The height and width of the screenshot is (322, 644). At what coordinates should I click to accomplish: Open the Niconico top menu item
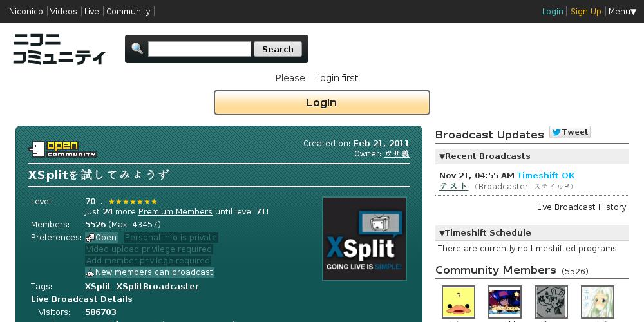click(x=26, y=12)
